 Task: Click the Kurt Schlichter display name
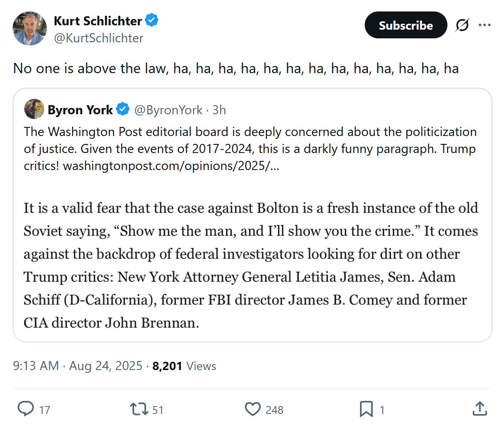(98, 21)
